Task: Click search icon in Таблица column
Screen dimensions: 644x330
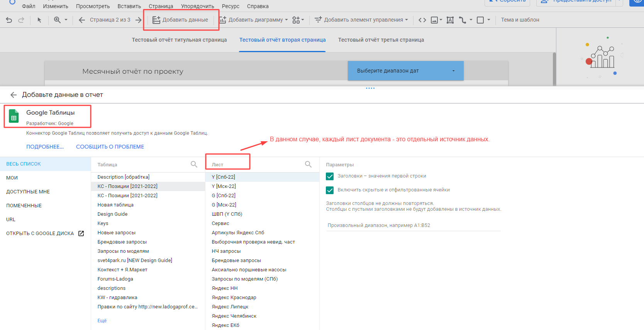Action: coord(194,164)
